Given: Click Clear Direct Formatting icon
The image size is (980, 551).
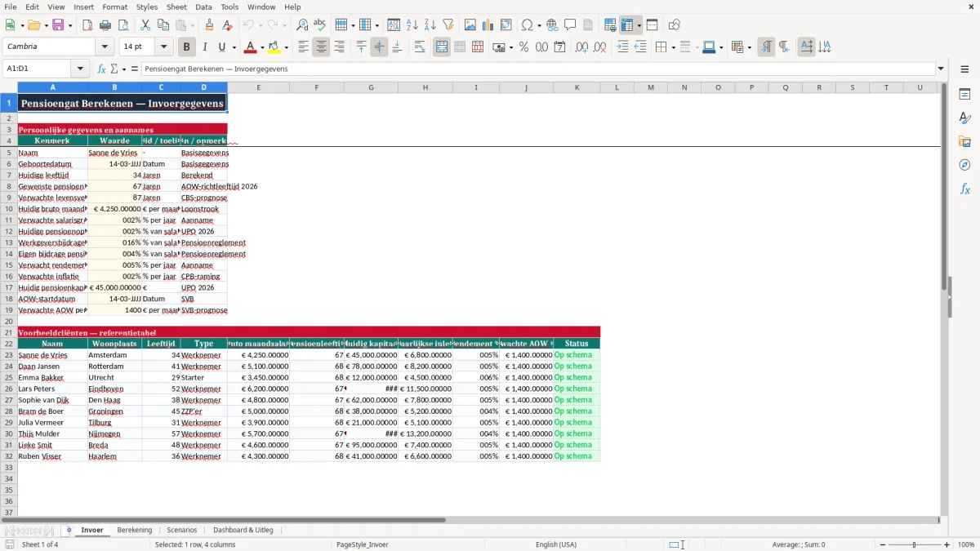Looking at the screenshot, I should 228,25.
